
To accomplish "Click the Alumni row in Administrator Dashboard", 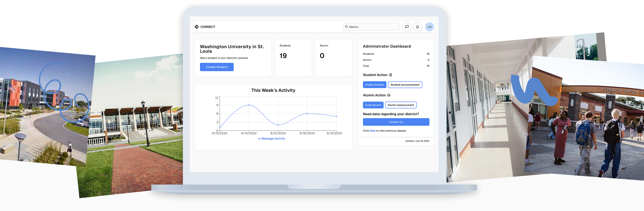I will pyautogui.click(x=396, y=60).
